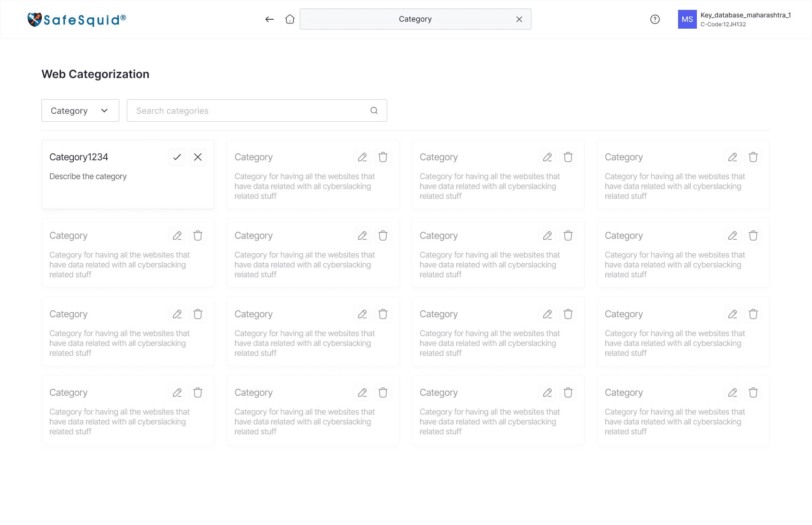The image size is (812, 525).
Task: Open the MS user avatar menu
Action: point(687,19)
